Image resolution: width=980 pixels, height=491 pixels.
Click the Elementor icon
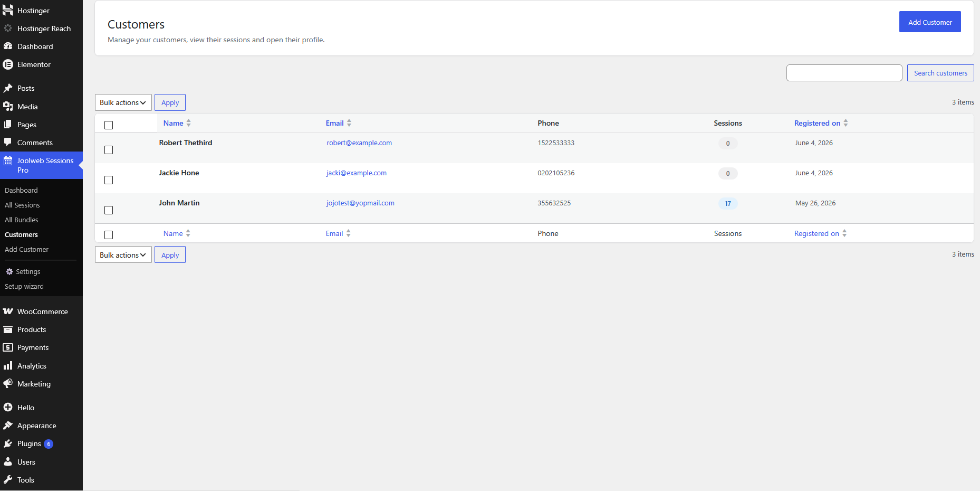[x=8, y=64]
